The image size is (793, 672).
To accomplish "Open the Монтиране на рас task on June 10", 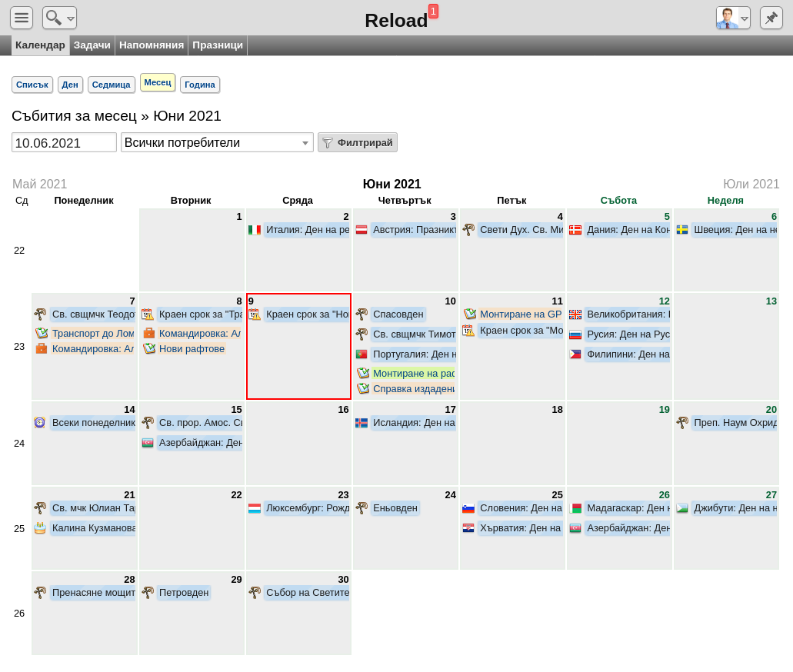I will pos(414,374).
